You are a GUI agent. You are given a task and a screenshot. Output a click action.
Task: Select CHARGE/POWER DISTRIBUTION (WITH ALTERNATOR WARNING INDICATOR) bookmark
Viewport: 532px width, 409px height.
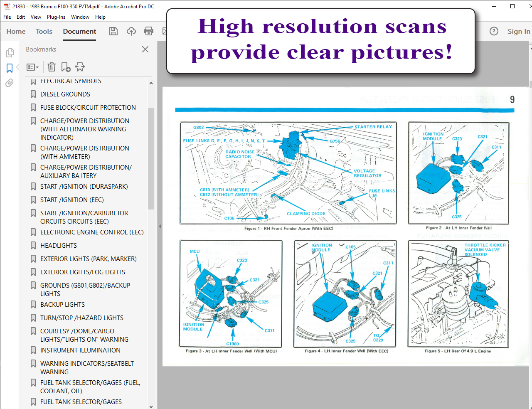coord(85,129)
